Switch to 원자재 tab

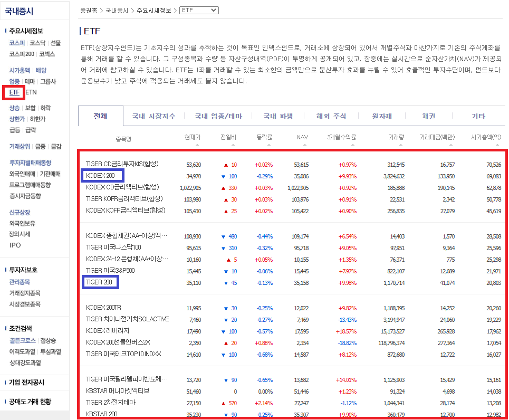(382, 116)
